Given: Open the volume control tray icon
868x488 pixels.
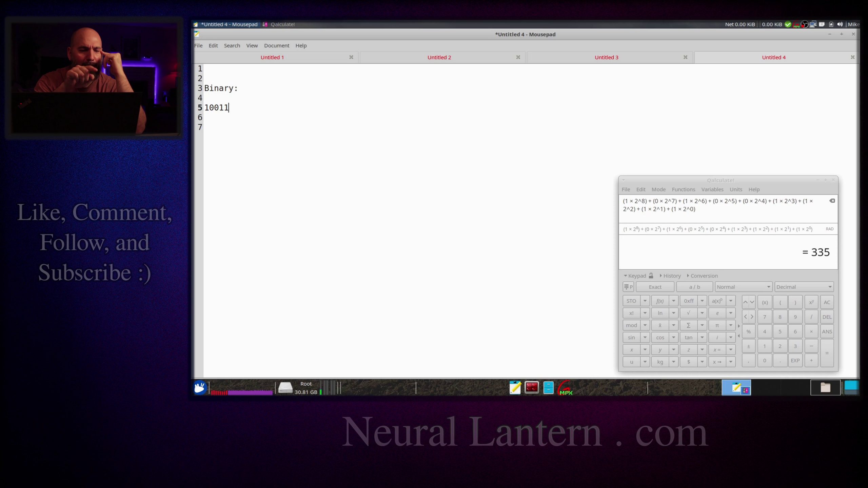Looking at the screenshot, I should pyautogui.click(x=840, y=24).
